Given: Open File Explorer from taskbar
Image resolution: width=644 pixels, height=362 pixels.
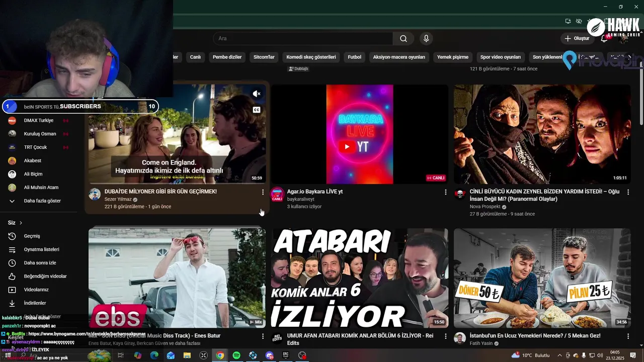Looking at the screenshot, I should point(187,355).
